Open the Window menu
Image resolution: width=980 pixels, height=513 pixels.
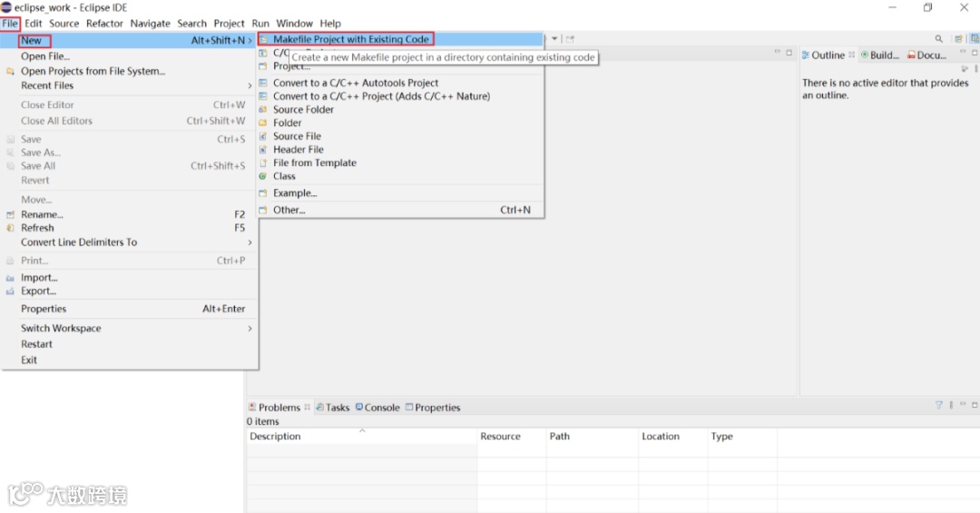click(x=294, y=24)
